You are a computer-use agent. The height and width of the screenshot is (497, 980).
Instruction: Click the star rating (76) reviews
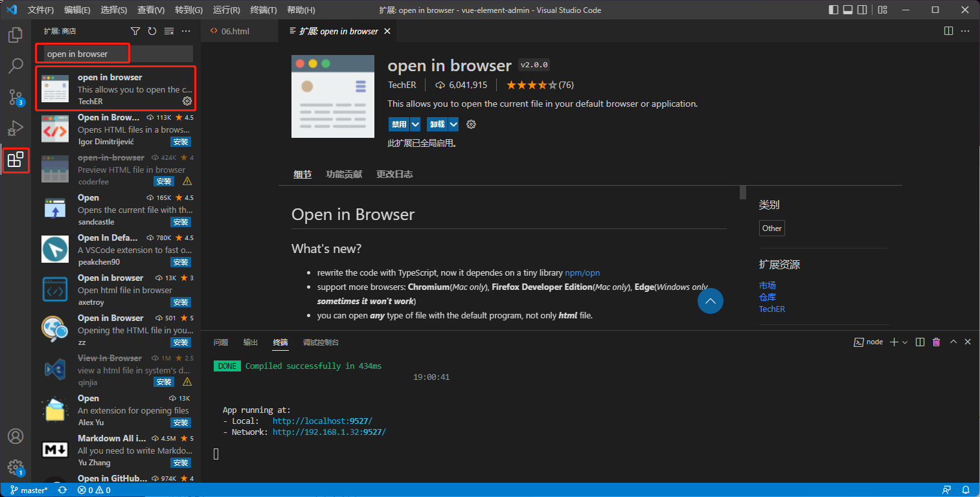[x=540, y=85]
